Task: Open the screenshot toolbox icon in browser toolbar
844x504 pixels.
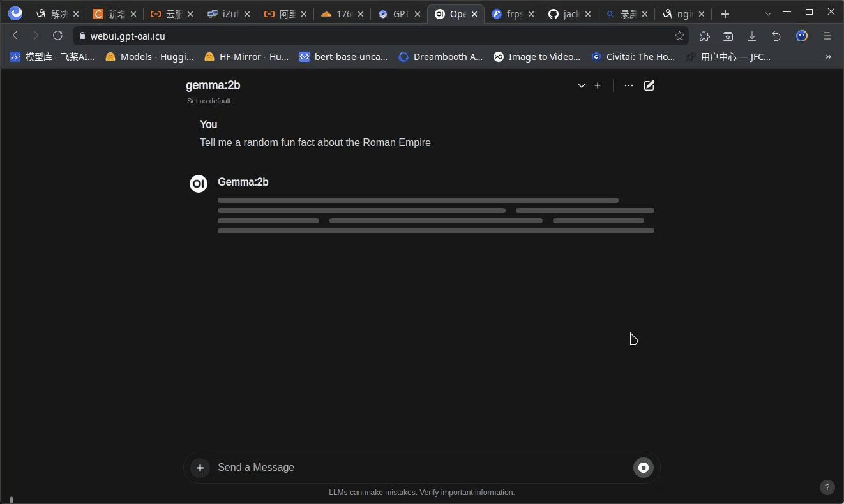Action: pos(728,36)
